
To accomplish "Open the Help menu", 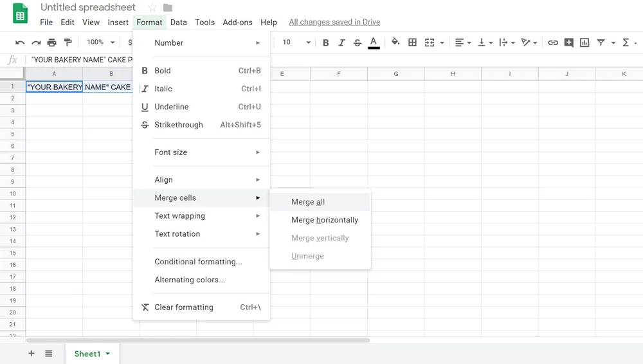I will (x=269, y=22).
